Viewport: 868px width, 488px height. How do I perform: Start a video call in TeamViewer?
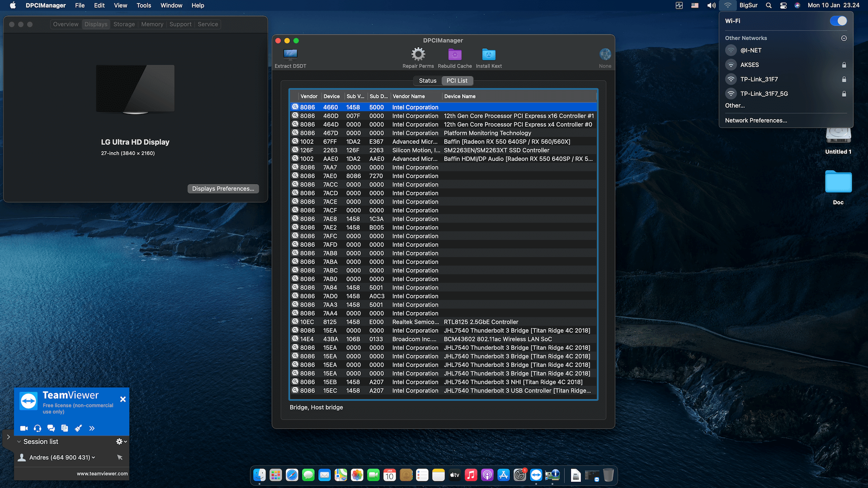24,428
